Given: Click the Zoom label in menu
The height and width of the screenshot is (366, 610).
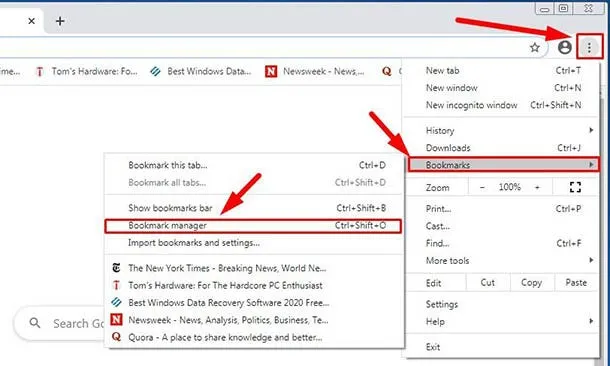Looking at the screenshot, I should [438, 187].
